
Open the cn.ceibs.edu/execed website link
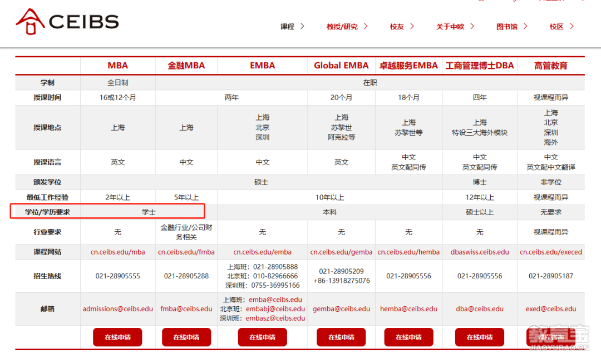pos(551,252)
